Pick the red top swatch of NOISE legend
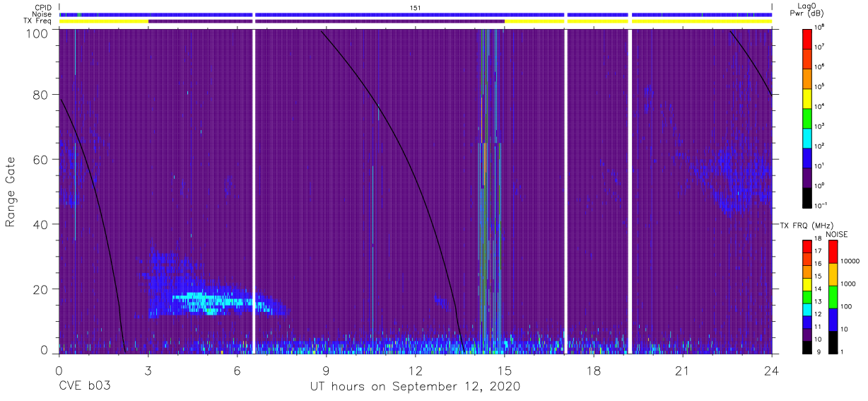Image resolution: width=868 pixels, height=401 pixels. [833, 251]
